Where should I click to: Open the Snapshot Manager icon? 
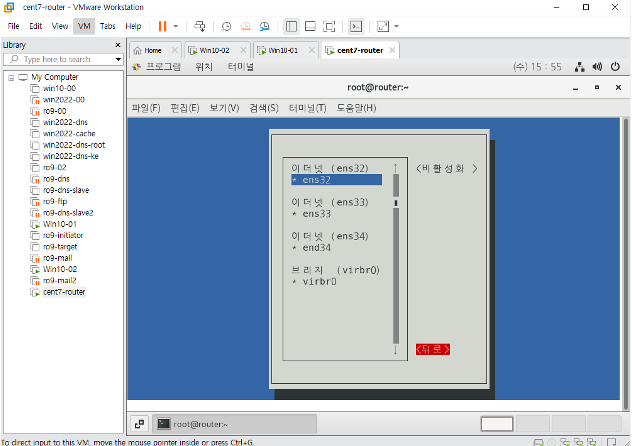[264, 27]
